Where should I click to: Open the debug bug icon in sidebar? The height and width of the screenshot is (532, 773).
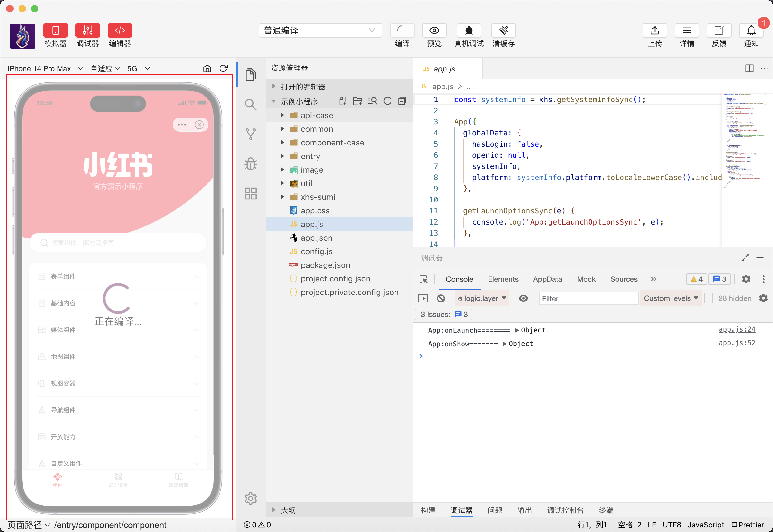click(250, 164)
